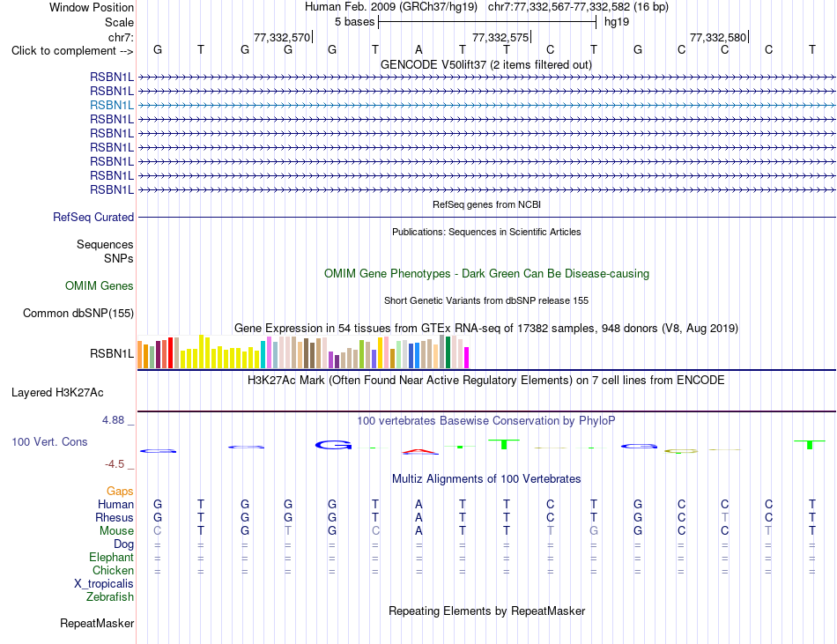Click the large blue G in PhyloP logo
Viewport: 837px width, 644px height.
[334, 445]
